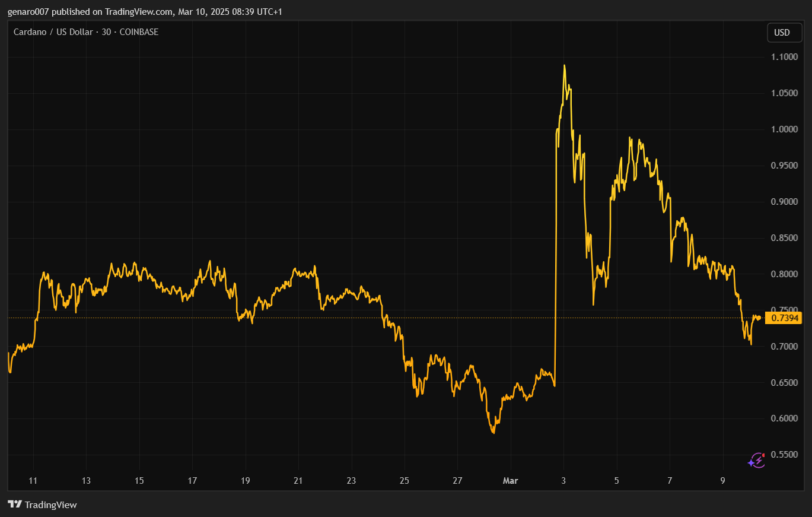Click the date 19 on time axis
Screen dimensions: 812x517
point(246,481)
